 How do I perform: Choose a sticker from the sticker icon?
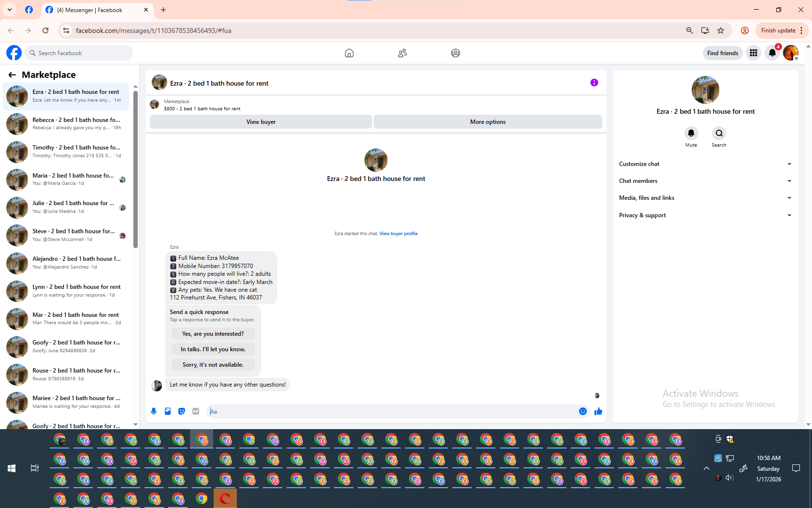tap(182, 411)
